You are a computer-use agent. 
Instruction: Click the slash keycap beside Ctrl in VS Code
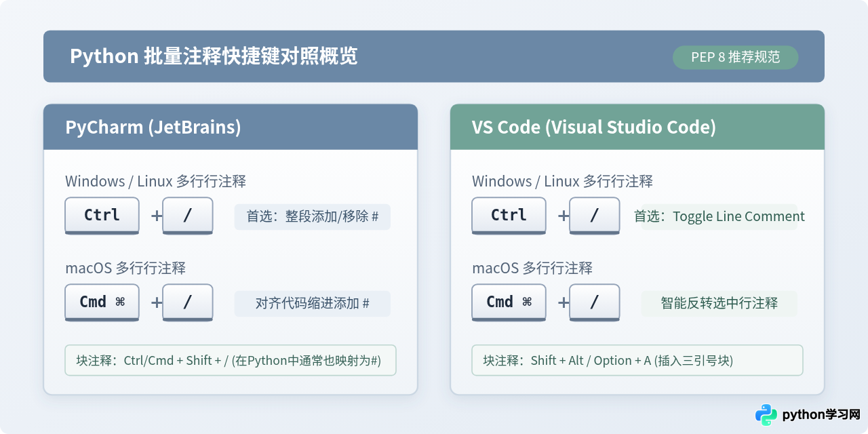coord(595,216)
